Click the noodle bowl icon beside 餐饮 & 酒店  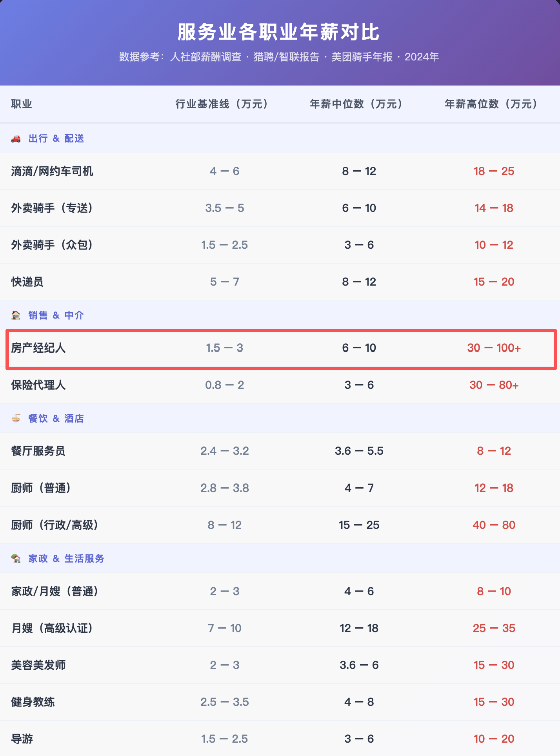tap(16, 418)
